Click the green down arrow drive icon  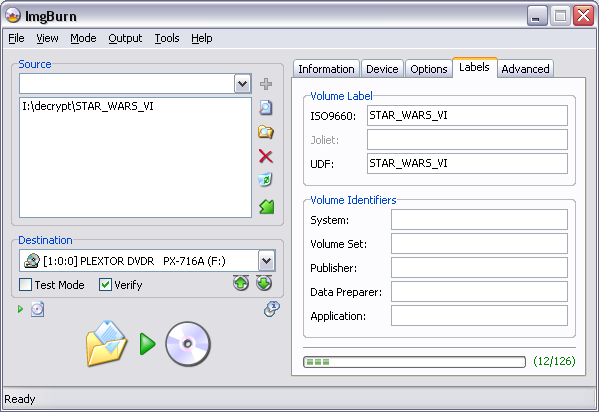tap(264, 283)
